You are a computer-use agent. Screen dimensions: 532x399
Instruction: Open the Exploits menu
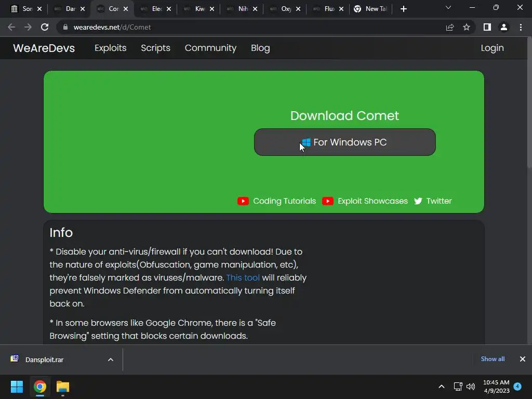pos(110,48)
